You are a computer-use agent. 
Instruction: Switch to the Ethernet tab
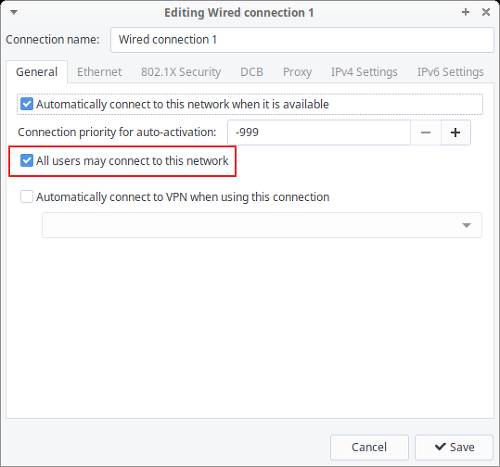pyautogui.click(x=99, y=72)
